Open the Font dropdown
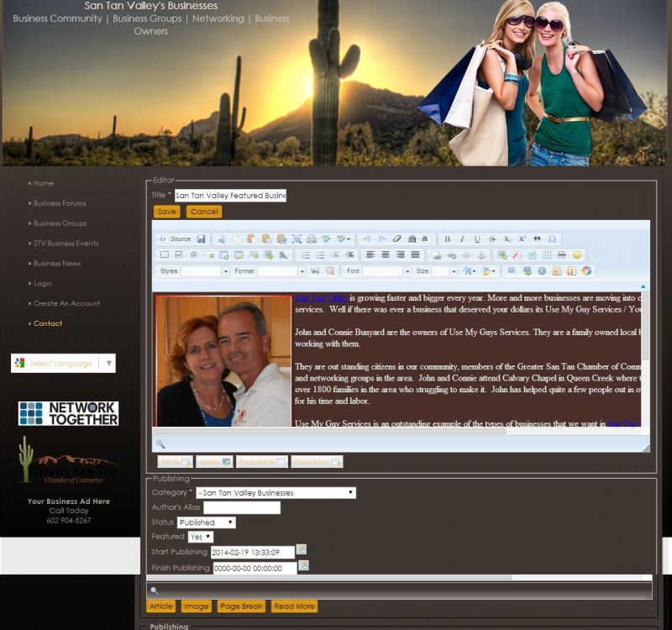Screen dimensions: 672x630 pyautogui.click(x=386, y=270)
